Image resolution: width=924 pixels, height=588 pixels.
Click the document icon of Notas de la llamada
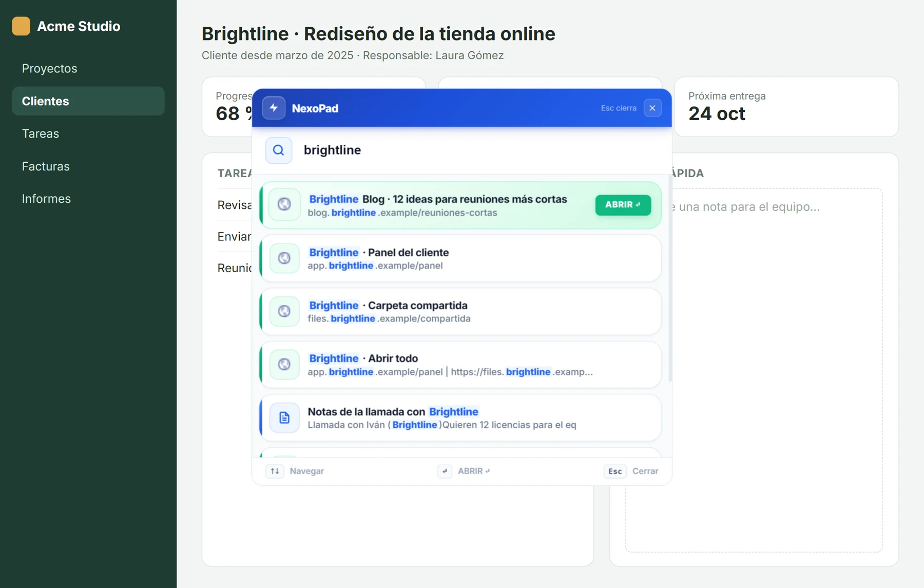coord(284,418)
